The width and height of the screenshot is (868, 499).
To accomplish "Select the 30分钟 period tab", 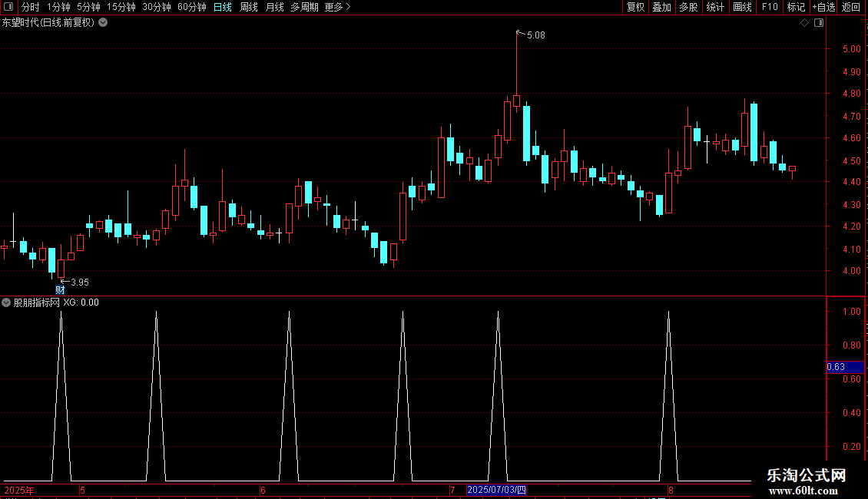I will 156,7.
